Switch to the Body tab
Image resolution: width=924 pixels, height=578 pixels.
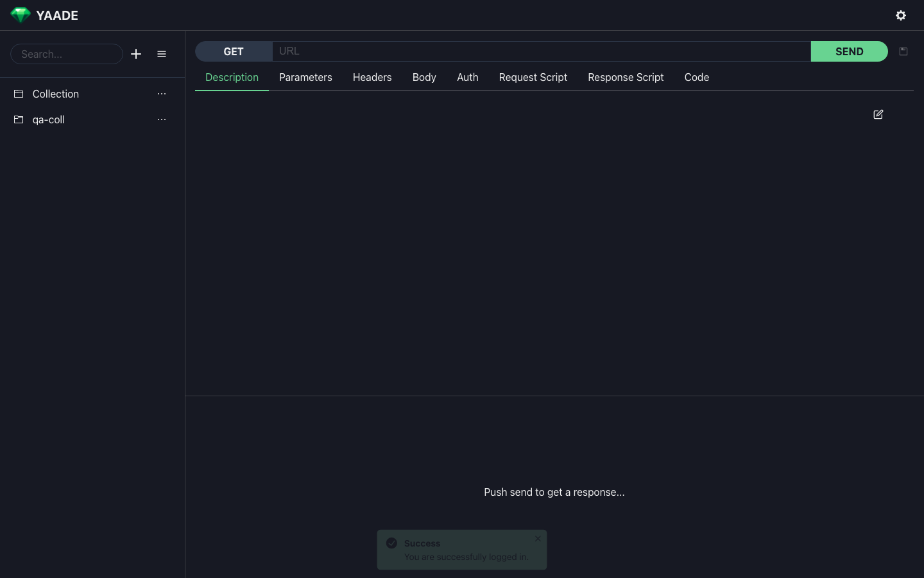[424, 77]
